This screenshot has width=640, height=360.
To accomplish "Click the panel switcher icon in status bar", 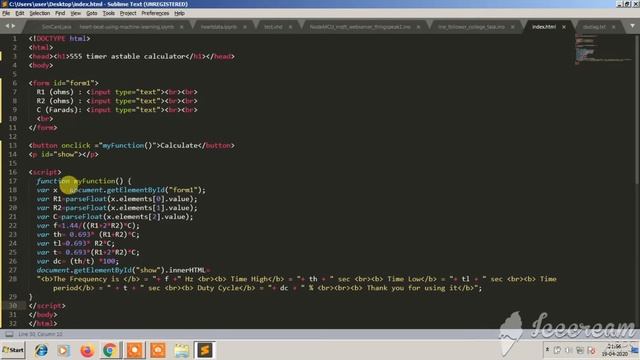I will [x=9, y=334].
